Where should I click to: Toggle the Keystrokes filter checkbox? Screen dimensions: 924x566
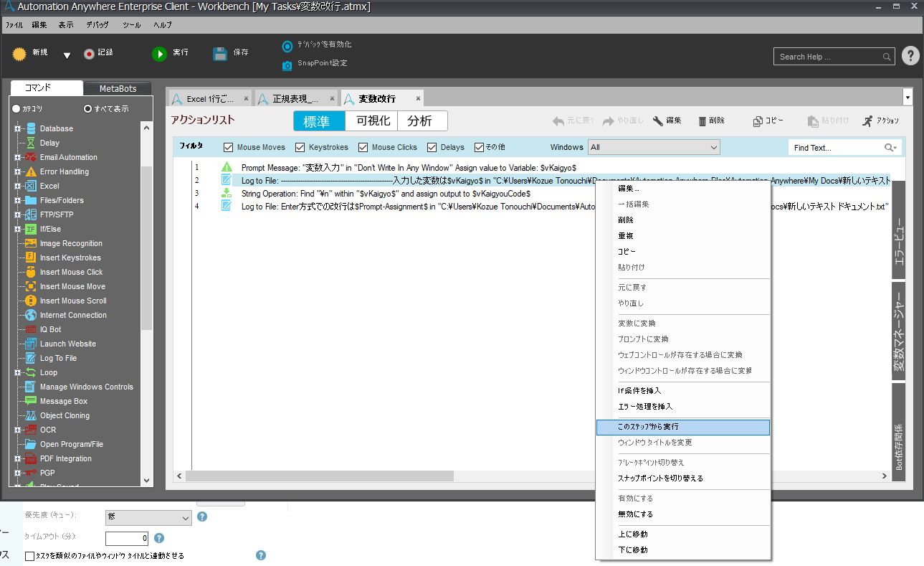[300, 147]
